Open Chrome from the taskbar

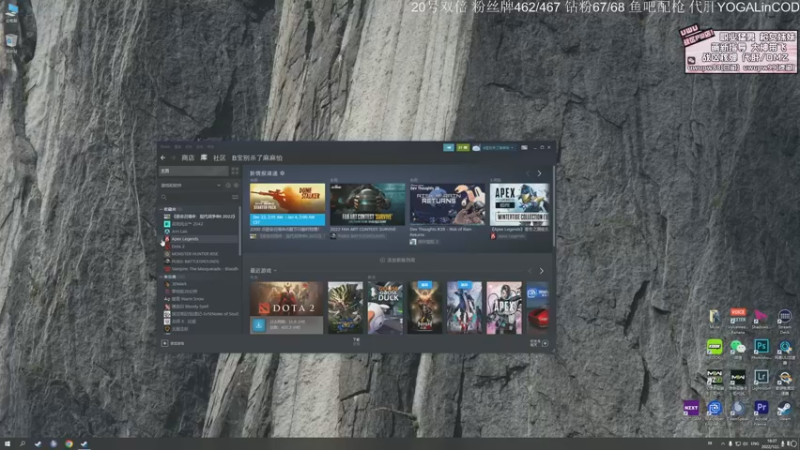coord(69,444)
